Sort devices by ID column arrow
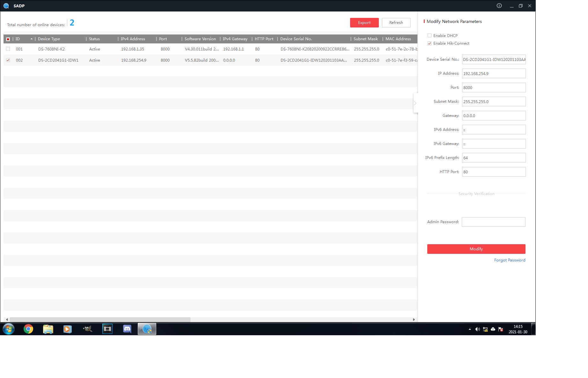 32,39
